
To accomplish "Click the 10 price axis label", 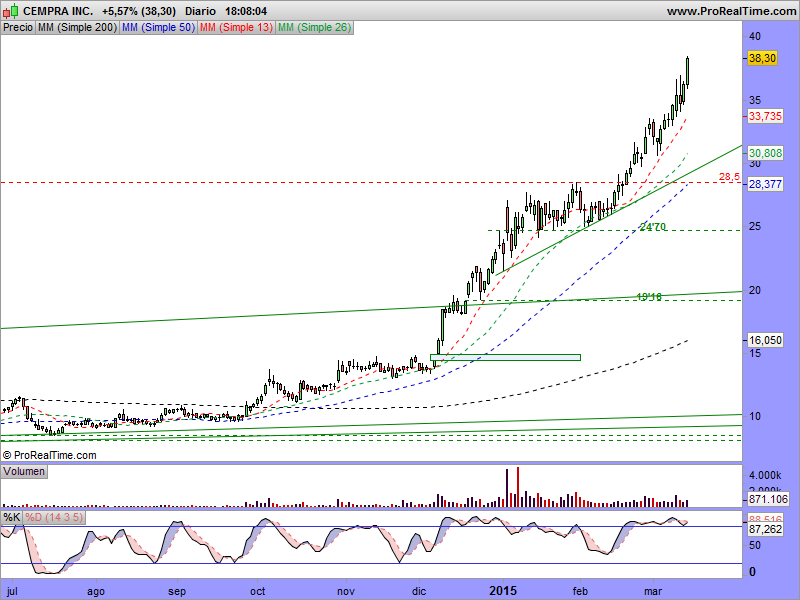I will [755, 416].
